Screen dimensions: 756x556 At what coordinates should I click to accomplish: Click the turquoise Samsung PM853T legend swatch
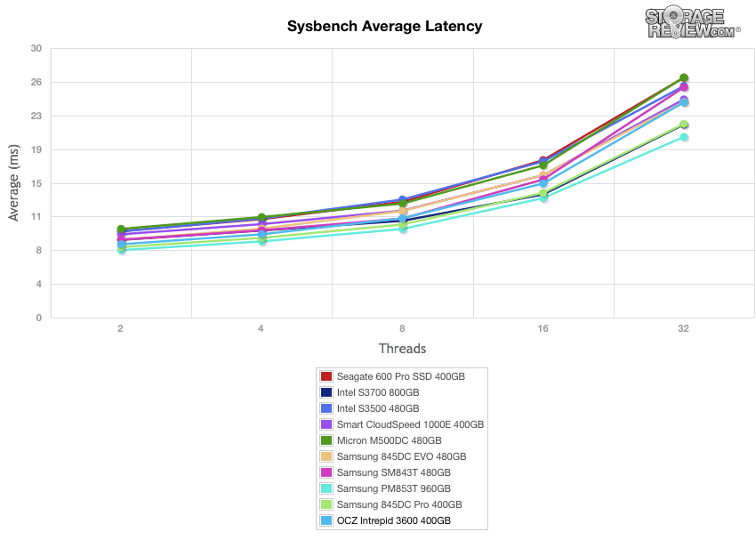click(326, 488)
